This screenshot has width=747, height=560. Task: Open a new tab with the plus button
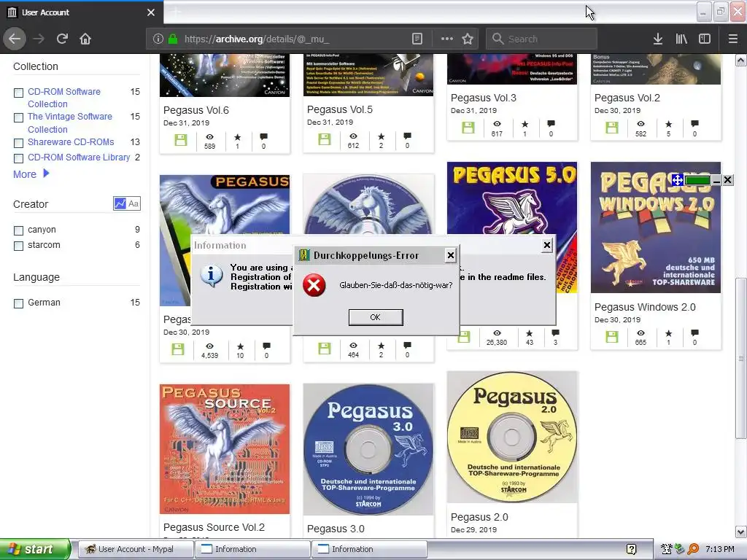pos(175,12)
